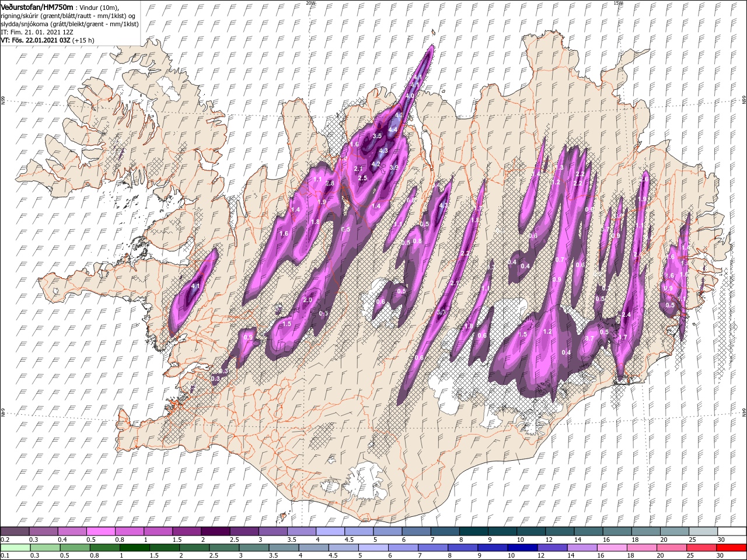The height and width of the screenshot is (560, 747).
Task: Pick the darkest purple swatch between 2 and 2.5
Action: coord(215,531)
